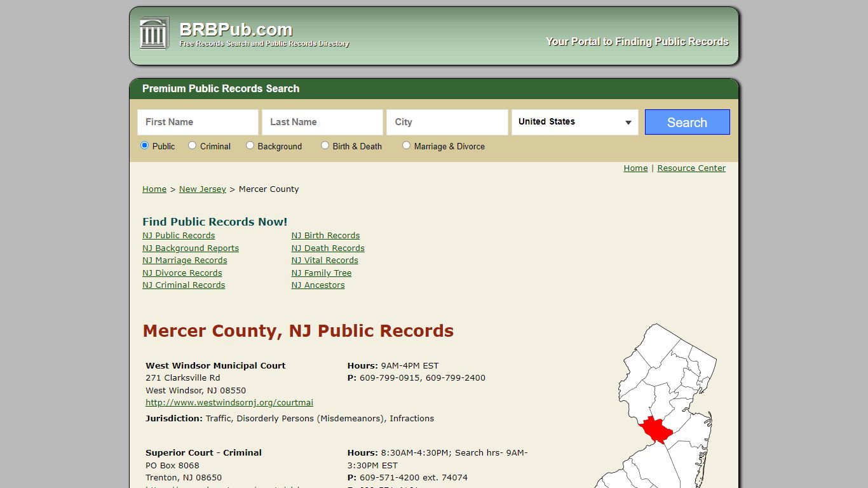Image resolution: width=868 pixels, height=488 pixels.
Task: Open the Resource Center link
Action: (x=691, y=168)
